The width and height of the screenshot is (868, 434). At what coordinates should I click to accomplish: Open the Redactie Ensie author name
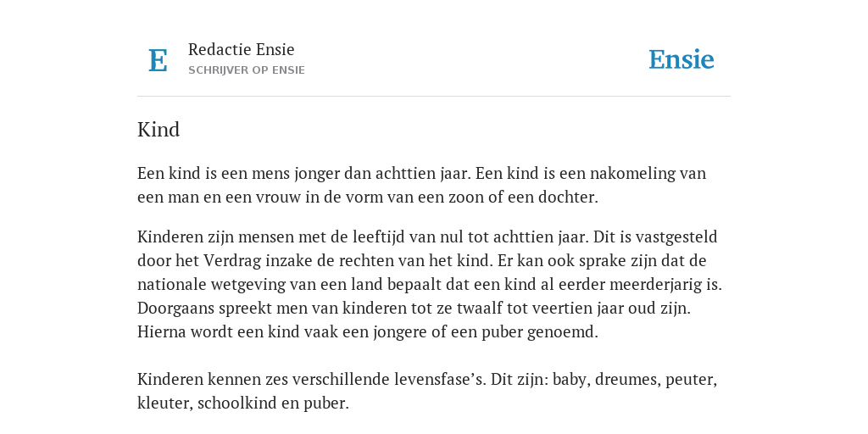242,49
